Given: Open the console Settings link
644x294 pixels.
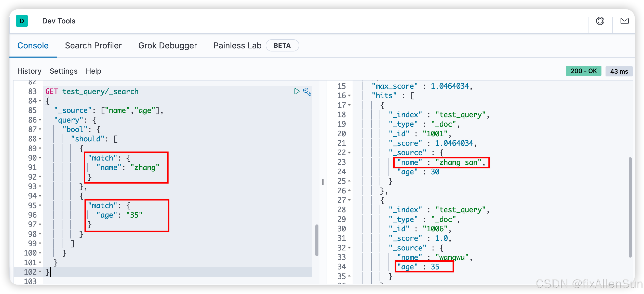Looking at the screenshot, I should coord(63,71).
